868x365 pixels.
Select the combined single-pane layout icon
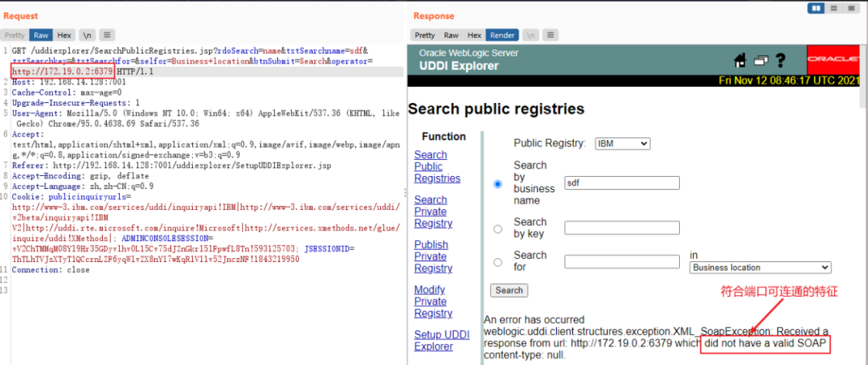[850, 8]
